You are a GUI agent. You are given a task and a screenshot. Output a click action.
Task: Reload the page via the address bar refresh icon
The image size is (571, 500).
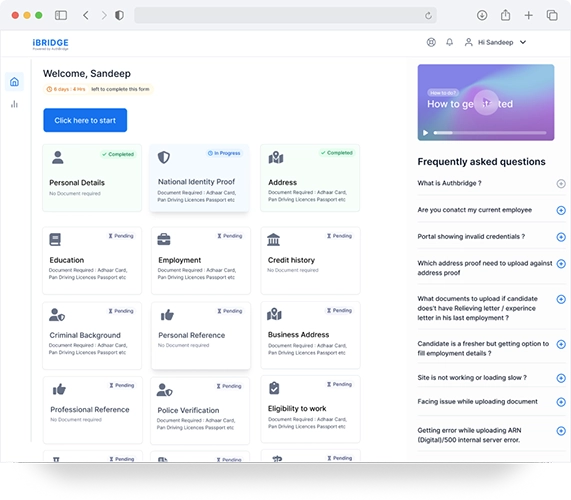point(428,15)
